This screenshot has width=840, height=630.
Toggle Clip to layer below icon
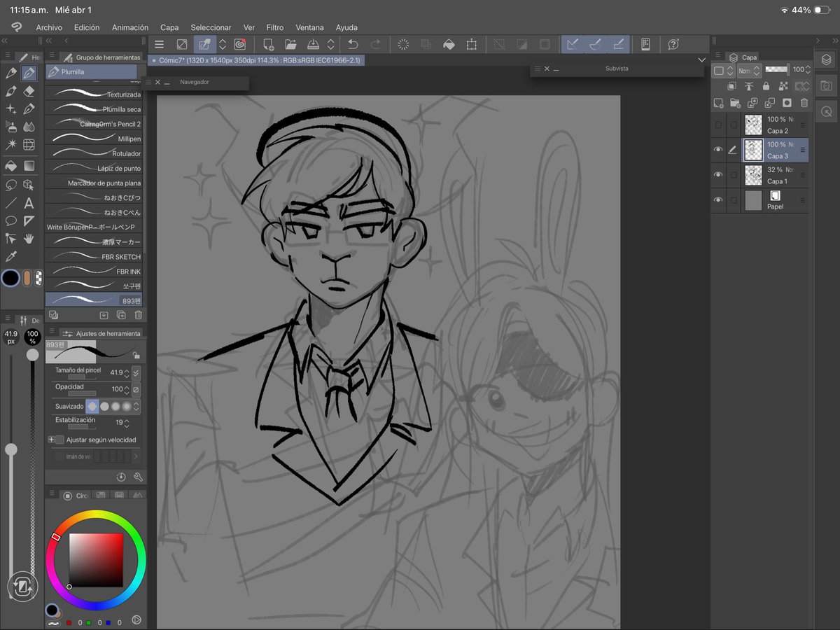[x=731, y=86]
